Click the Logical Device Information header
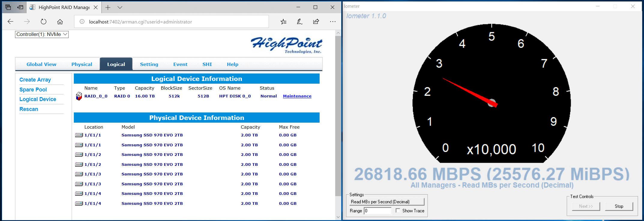 coord(197,79)
